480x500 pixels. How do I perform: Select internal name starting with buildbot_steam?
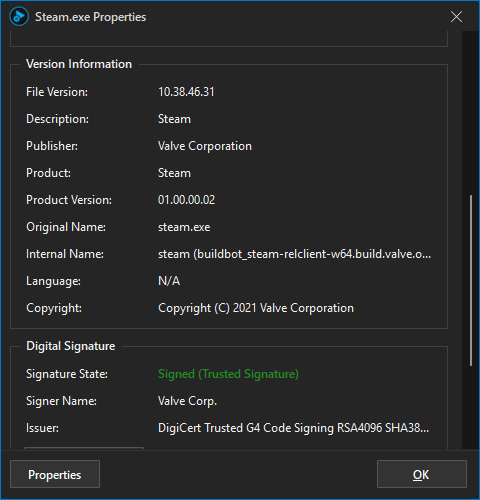[294, 254]
